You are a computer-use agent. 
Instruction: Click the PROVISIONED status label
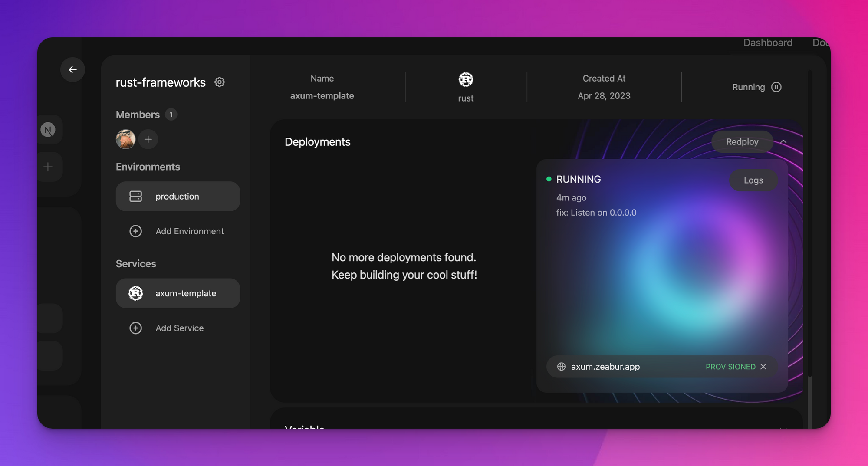coord(730,367)
